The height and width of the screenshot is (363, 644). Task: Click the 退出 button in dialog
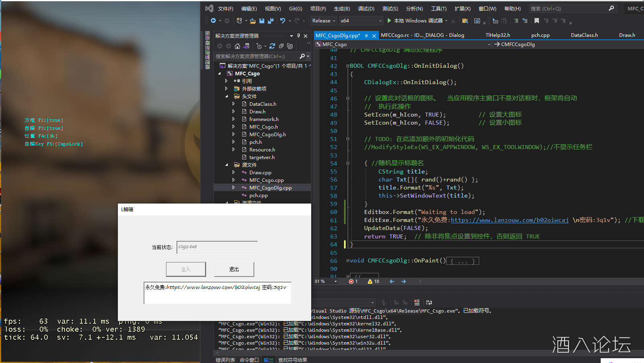pyautogui.click(x=234, y=269)
